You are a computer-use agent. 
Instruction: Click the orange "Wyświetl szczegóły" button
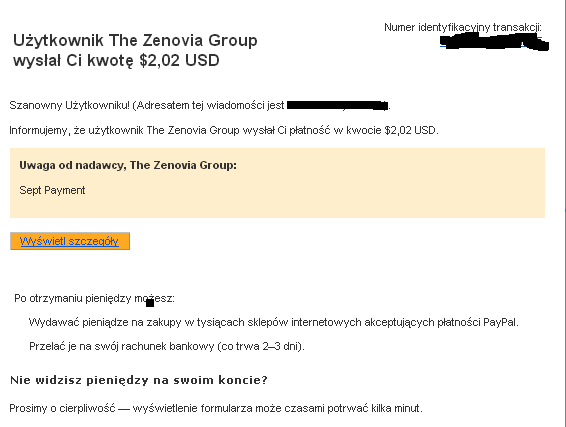pyautogui.click(x=70, y=241)
